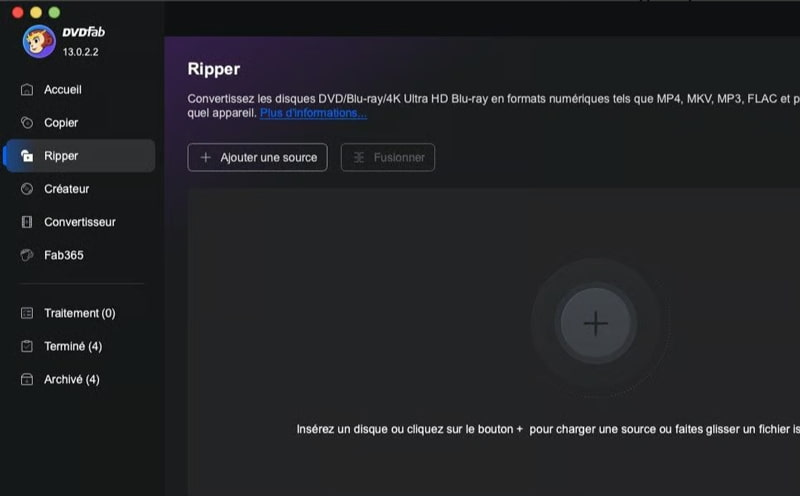
Task: Click the Ripper sidebar icon
Action: tap(27, 156)
